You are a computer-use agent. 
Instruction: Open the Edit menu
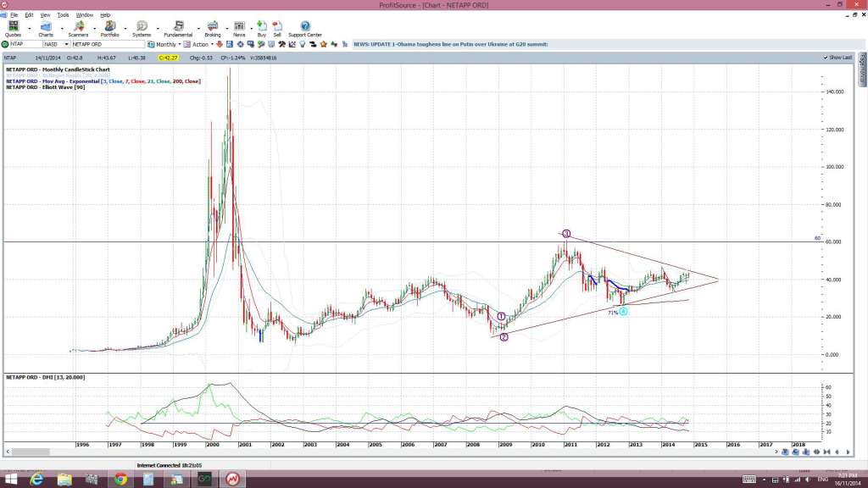(x=29, y=15)
